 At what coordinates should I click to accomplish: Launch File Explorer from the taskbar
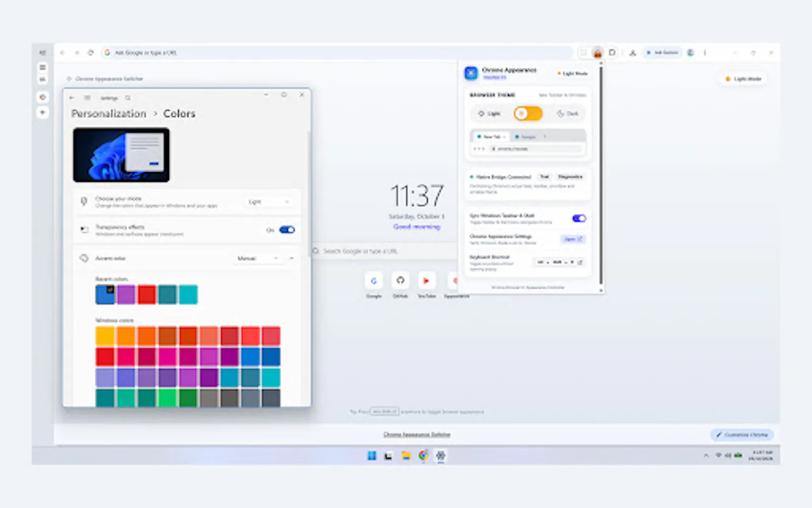[x=406, y=456]
